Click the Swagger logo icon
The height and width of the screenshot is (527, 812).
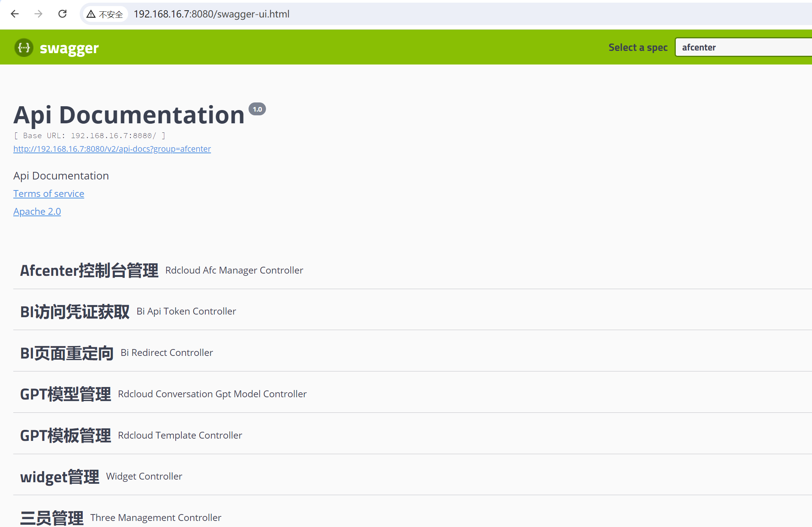(24, 48)
